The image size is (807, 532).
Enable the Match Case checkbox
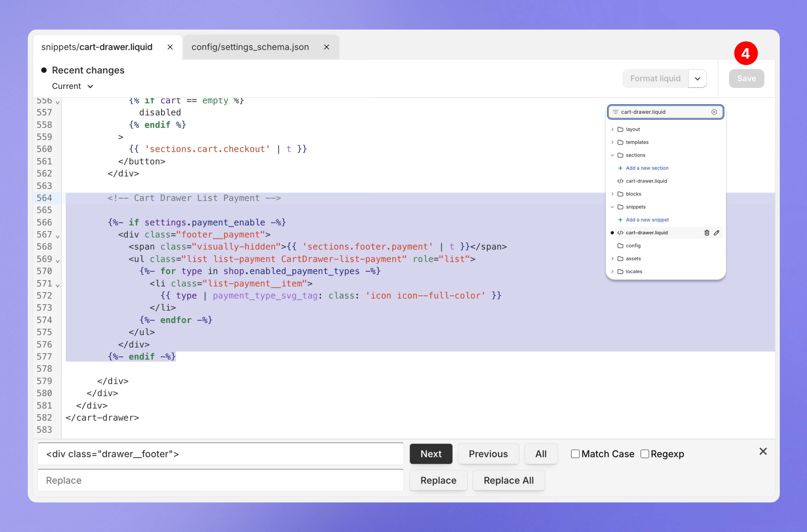(575, 454)
